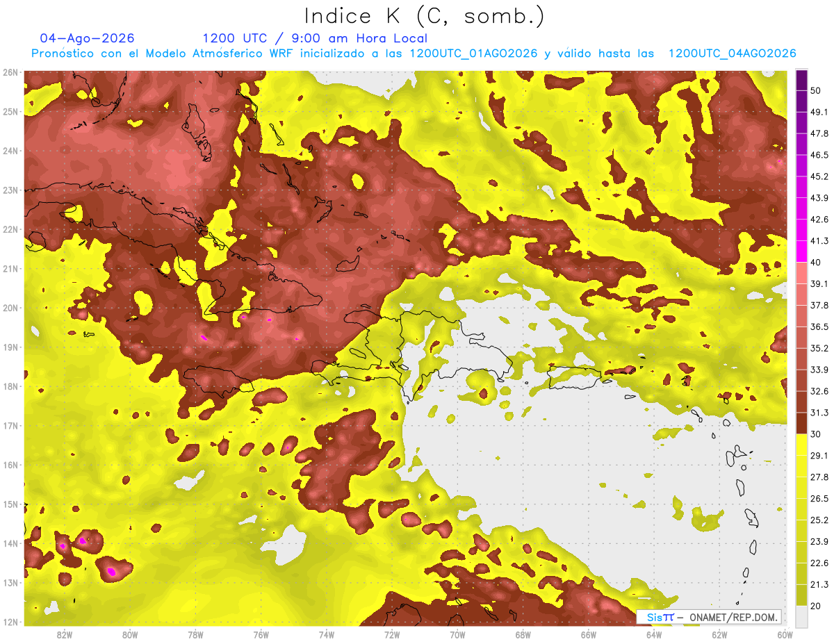Click the colorbar value 33.9
This screenshot has height=644, width=834.
[x=819, y=370]
